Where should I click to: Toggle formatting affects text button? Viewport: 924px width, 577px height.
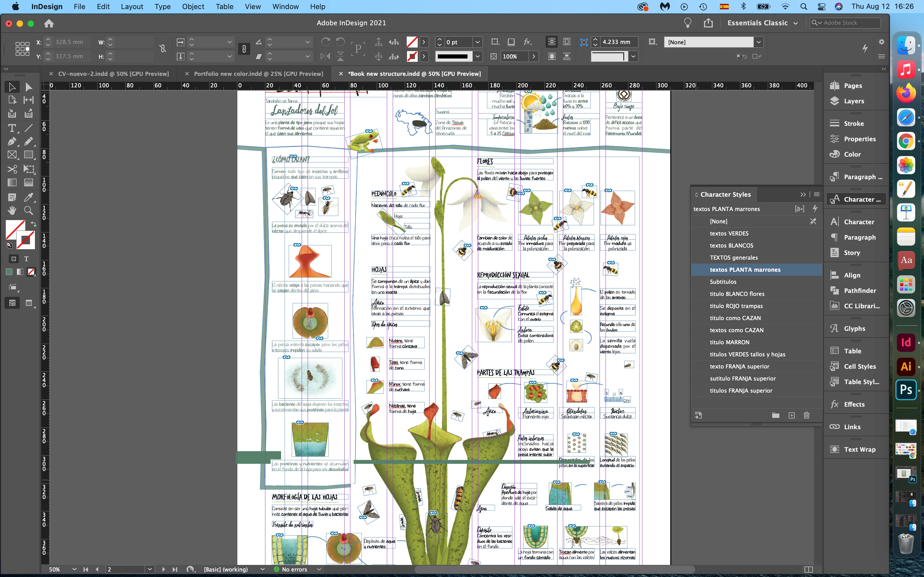coord(26,259)
